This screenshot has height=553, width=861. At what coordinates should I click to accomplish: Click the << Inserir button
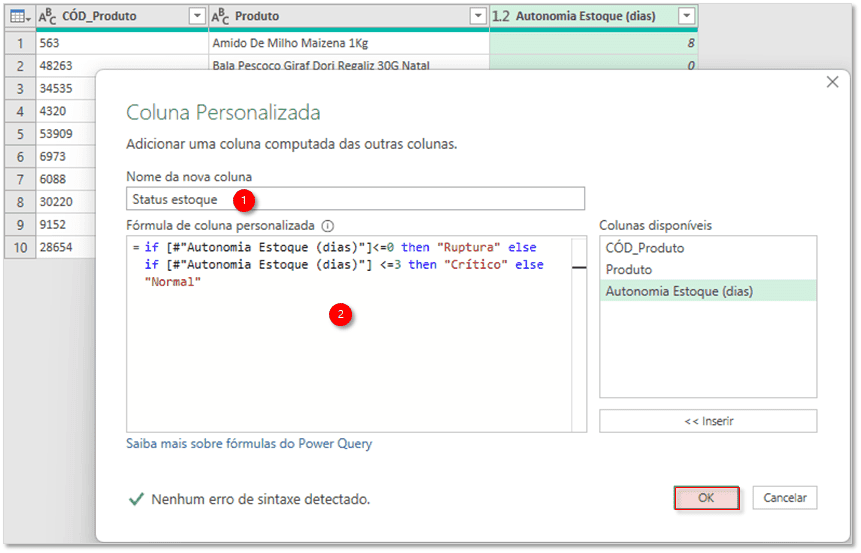(708, 421)
